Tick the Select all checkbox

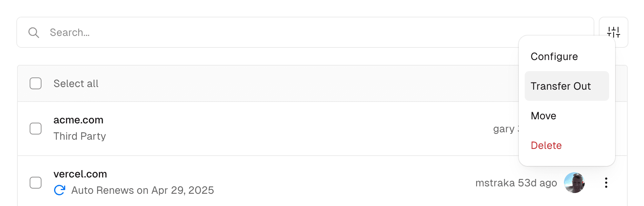pyautogui.click(x=36, y=83)
